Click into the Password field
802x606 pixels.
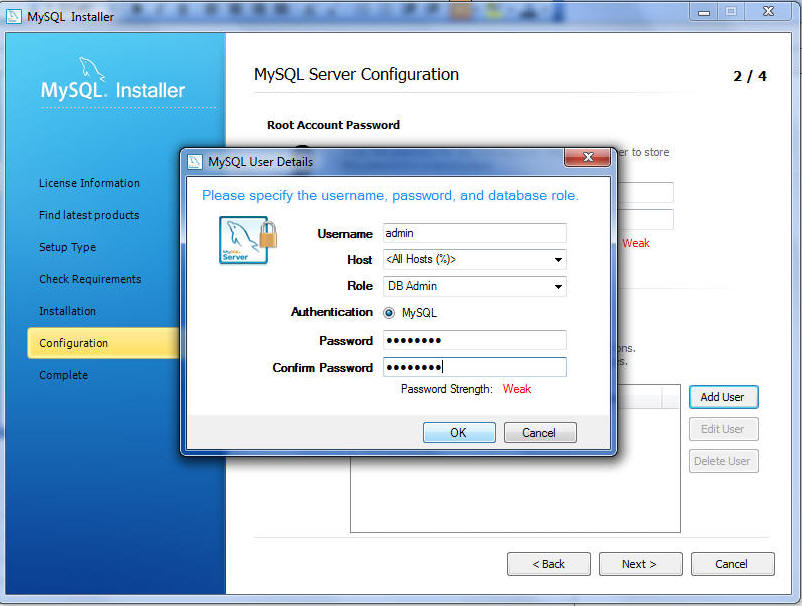click(x=475, y=341)
